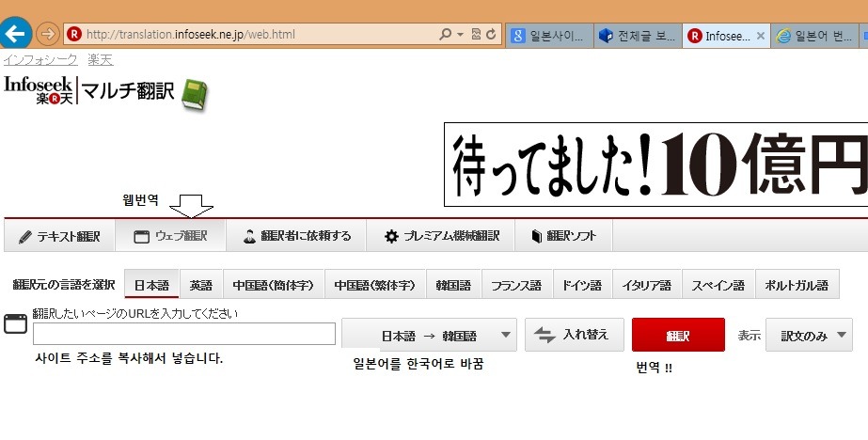868x440 pixels.
Task: Open the テキスト翻訳 pencil tab
Action: point(59,236)
